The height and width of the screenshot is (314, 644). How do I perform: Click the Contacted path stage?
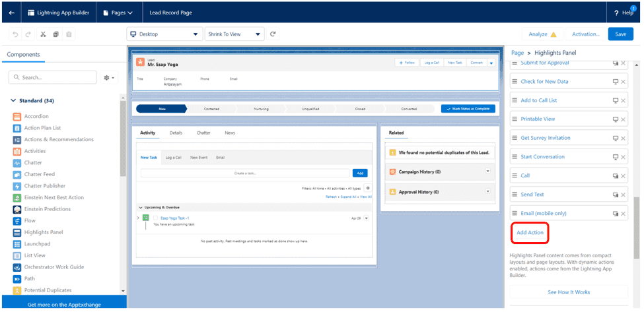tap(211, 109)
